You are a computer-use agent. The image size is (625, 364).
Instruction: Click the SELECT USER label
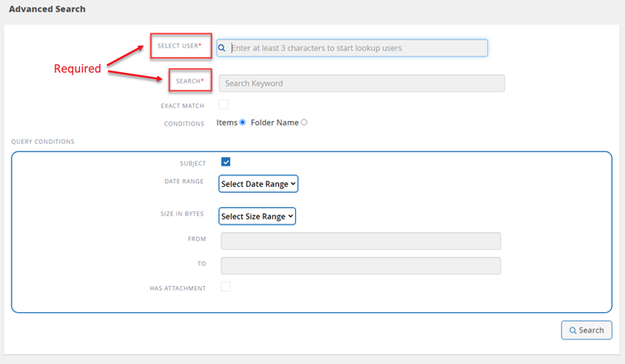(x=180, y=46)
